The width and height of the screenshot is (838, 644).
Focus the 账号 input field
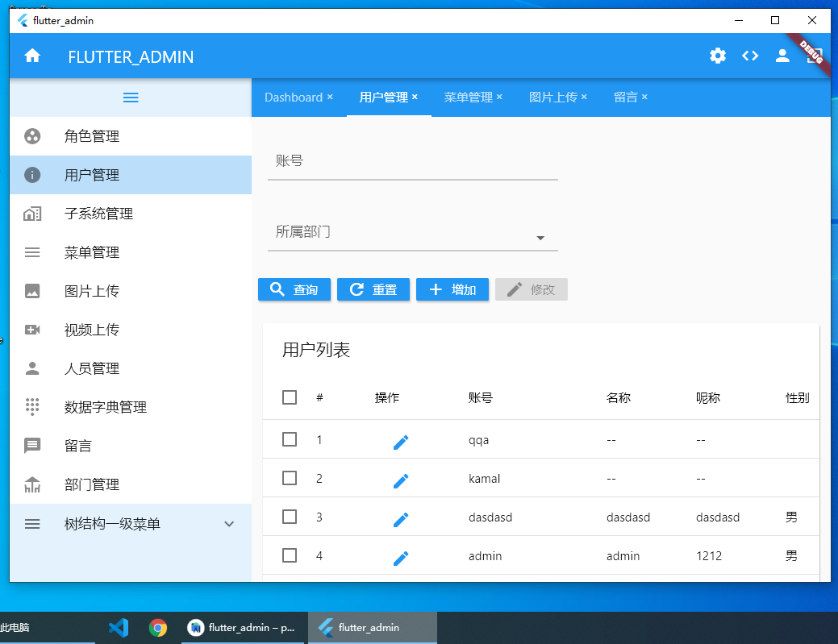[x=413, y=162]
